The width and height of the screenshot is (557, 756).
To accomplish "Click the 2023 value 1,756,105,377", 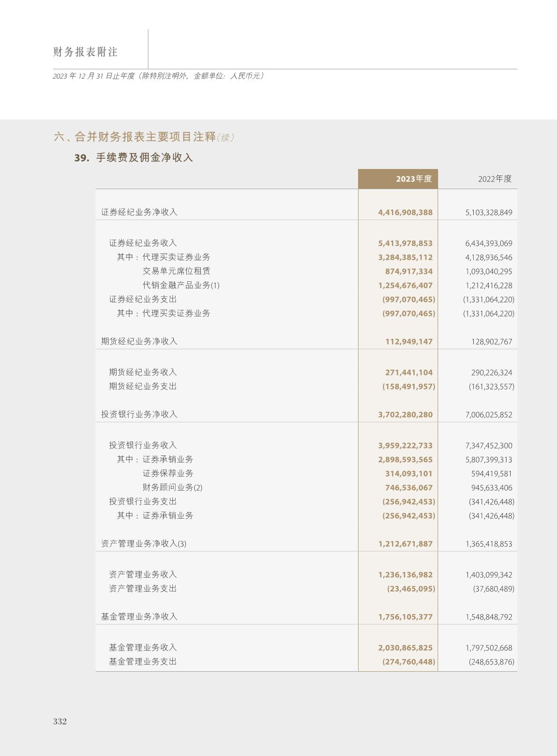I will pyautogui.click(x=405, y=617).
